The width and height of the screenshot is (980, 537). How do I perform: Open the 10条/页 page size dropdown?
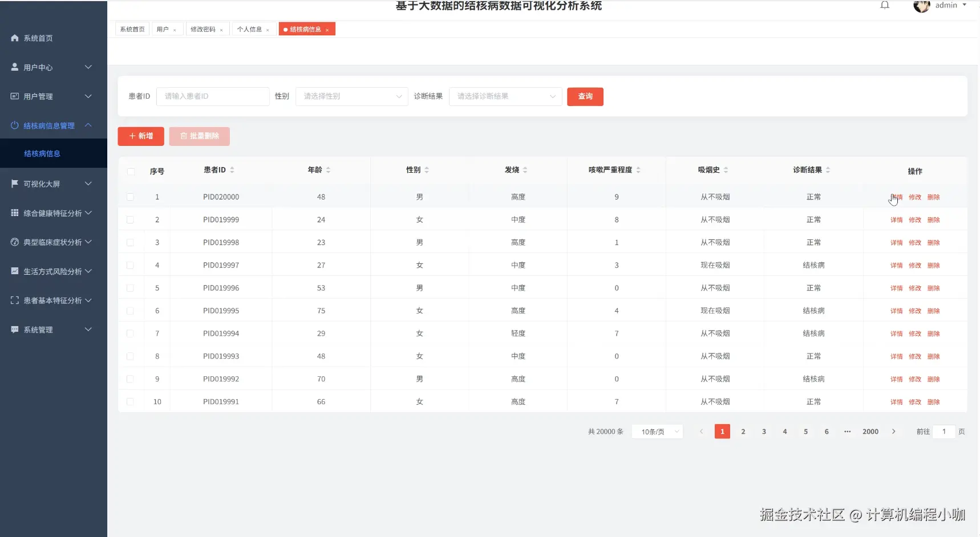point(657,432)
